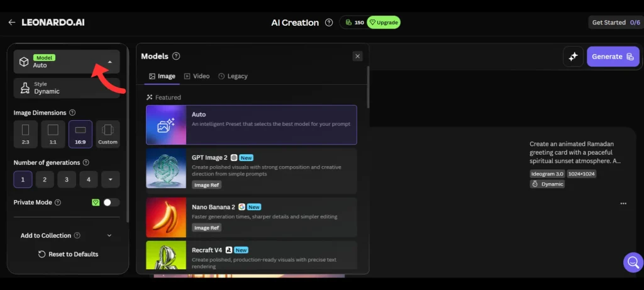
Task: Click the 150 token balance indicator
Action: (355, 23)
